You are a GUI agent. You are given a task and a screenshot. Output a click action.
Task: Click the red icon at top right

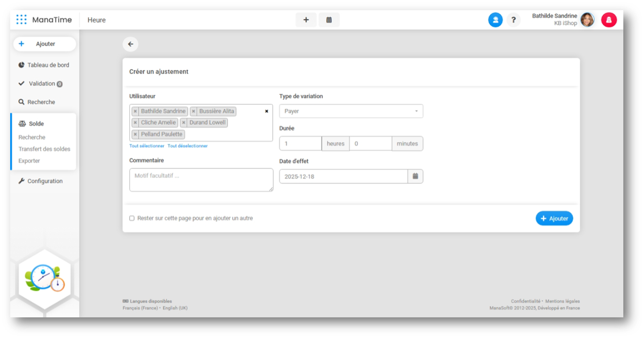(609, 20)
